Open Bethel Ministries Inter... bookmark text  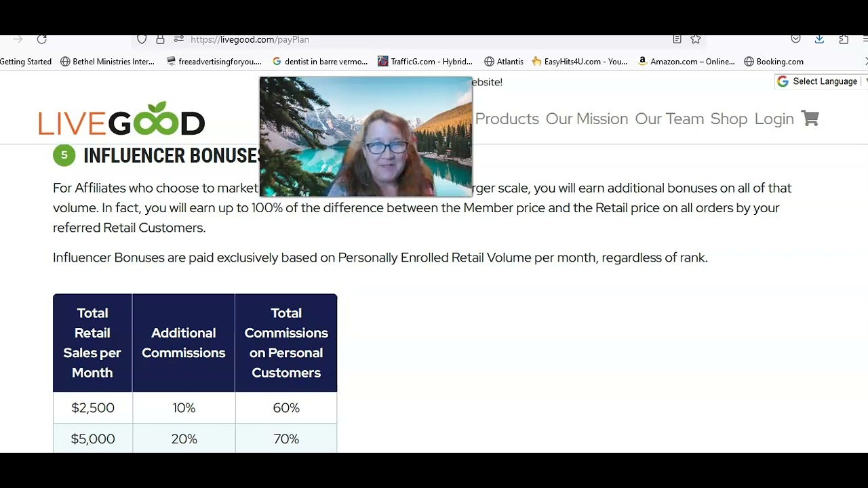tap(113, 61)
